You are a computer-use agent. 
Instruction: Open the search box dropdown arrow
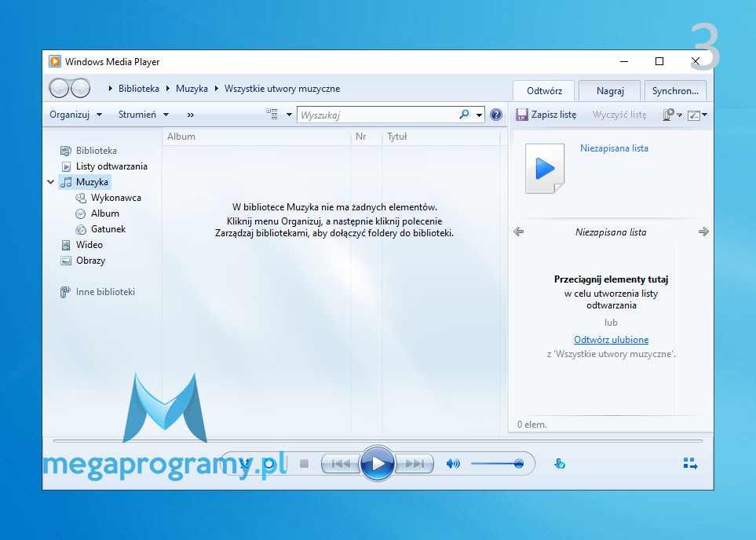click(479, 115)
